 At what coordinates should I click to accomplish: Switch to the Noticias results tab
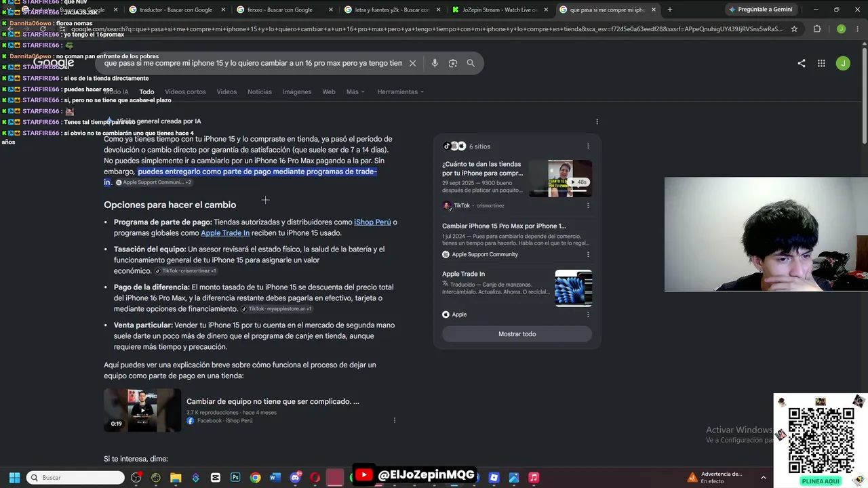click(260, 91)
